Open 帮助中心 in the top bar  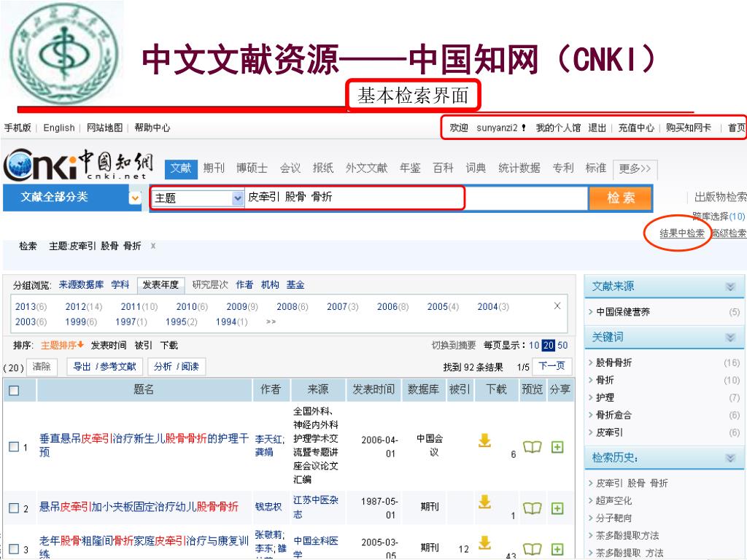[x=152, y=128]
